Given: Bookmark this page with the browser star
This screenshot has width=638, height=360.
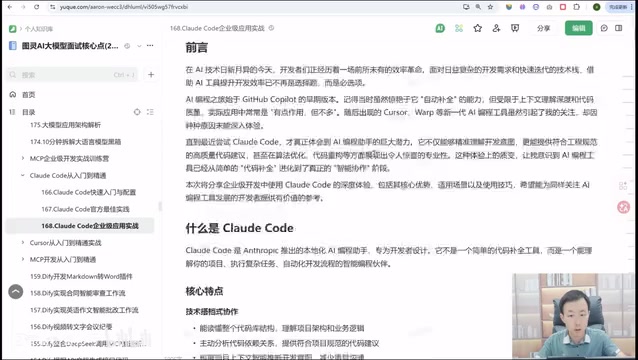Looking at the screenshot, I should tap(490, 7).
